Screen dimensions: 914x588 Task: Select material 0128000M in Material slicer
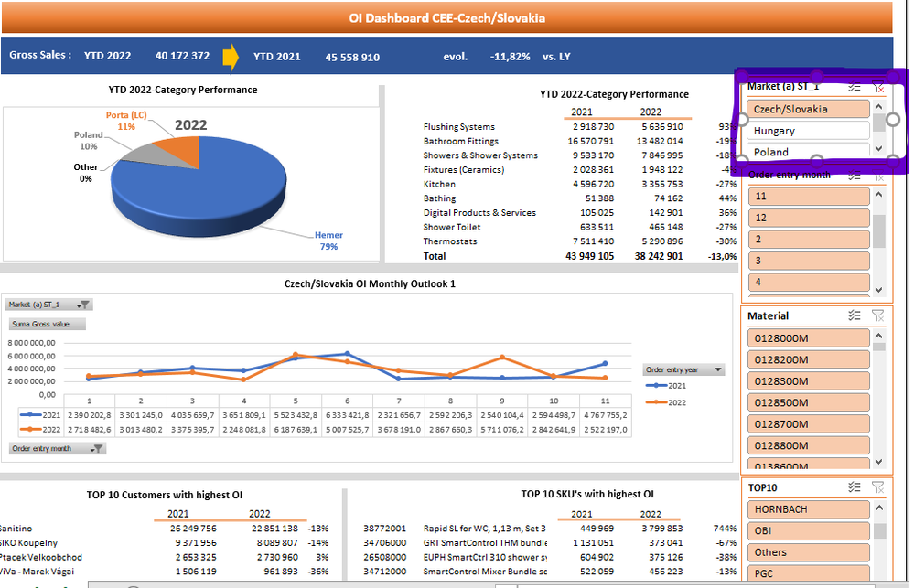pos(809,338)
